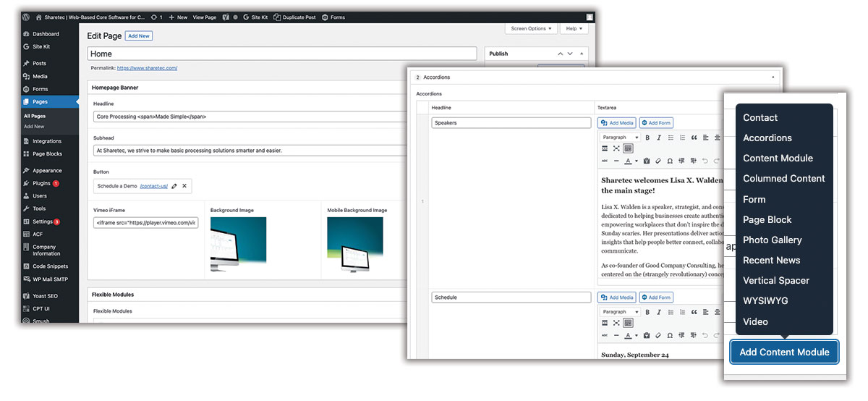Apply Italic in the Schedule editor toolbar
The height and width of the screenshot is (401, 868).
[659, 312]
